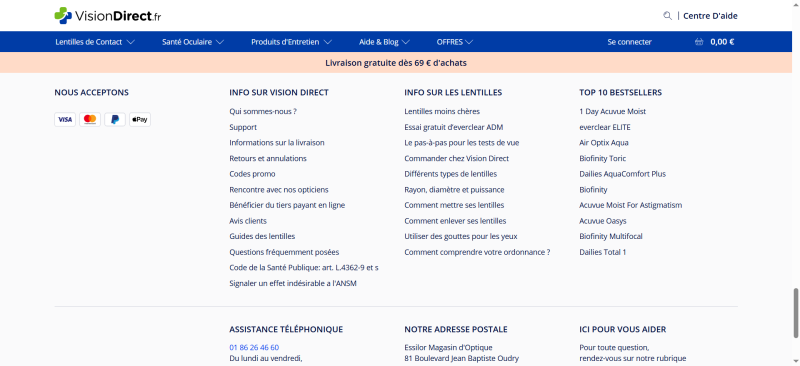Open Code de la Santé Publique link
Screen dimensions: 800x366
(304, 267)
